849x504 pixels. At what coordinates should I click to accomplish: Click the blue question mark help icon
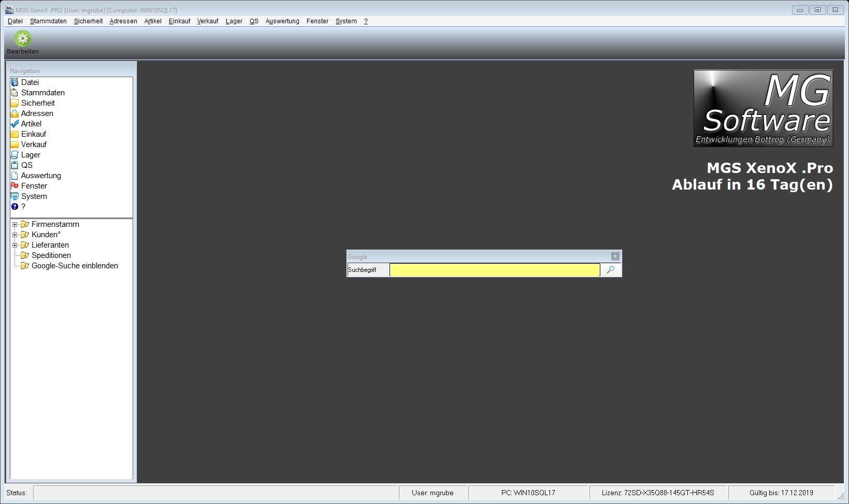(15, 207)
